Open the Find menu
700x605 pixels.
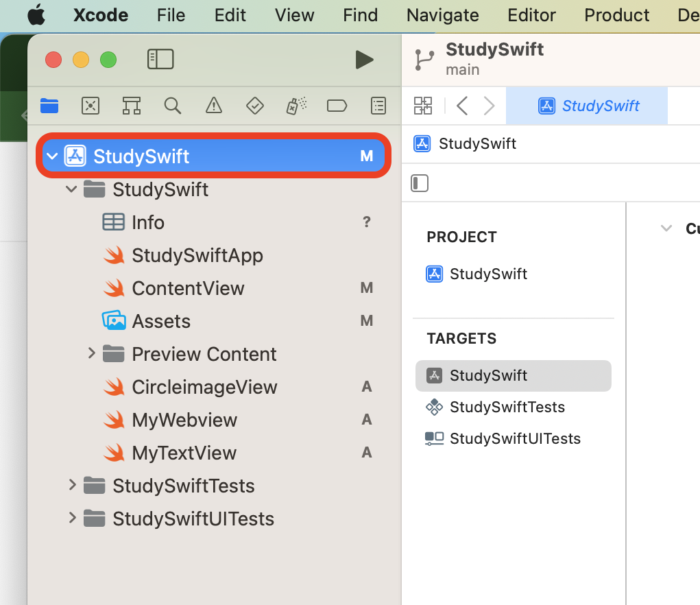pyautogui.click(x=360, y=15)
